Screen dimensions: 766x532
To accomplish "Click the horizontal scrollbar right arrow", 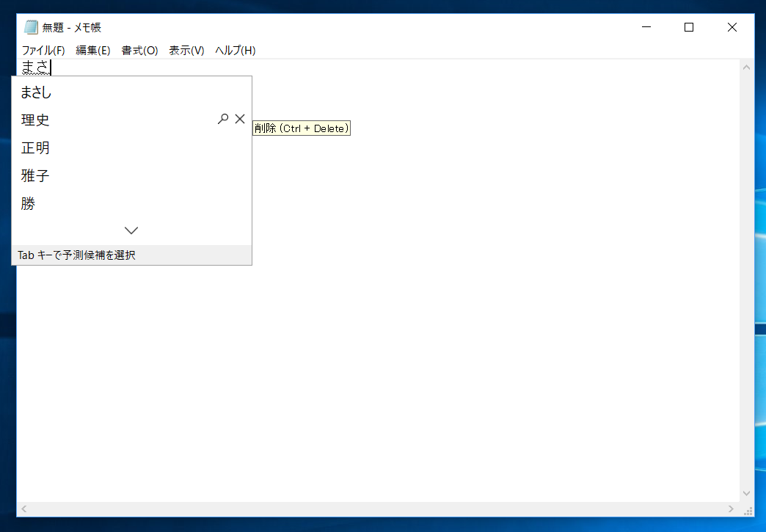I will click(731, 509).
